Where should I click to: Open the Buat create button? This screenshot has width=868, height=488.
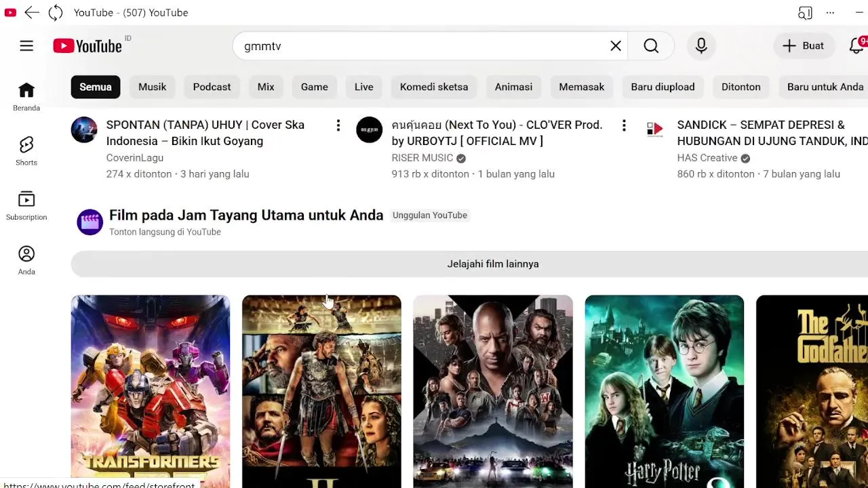tap(804, 46)
